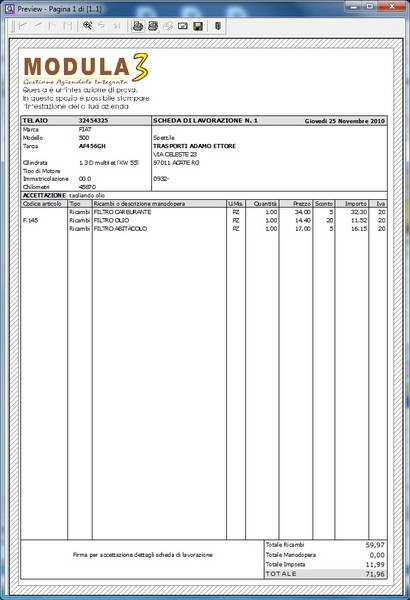Click the ACCETTAZIONE label
410x600 pixels.
click(44, 196)
